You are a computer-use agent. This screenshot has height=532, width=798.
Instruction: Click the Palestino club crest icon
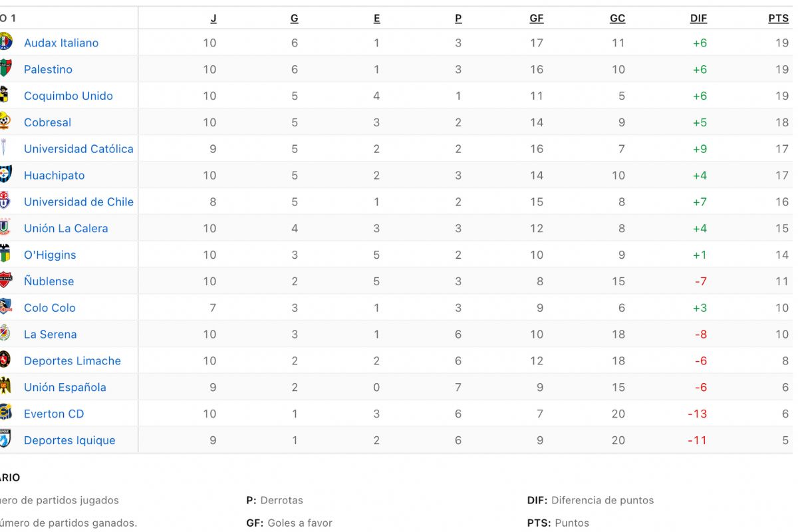[5, 69]
